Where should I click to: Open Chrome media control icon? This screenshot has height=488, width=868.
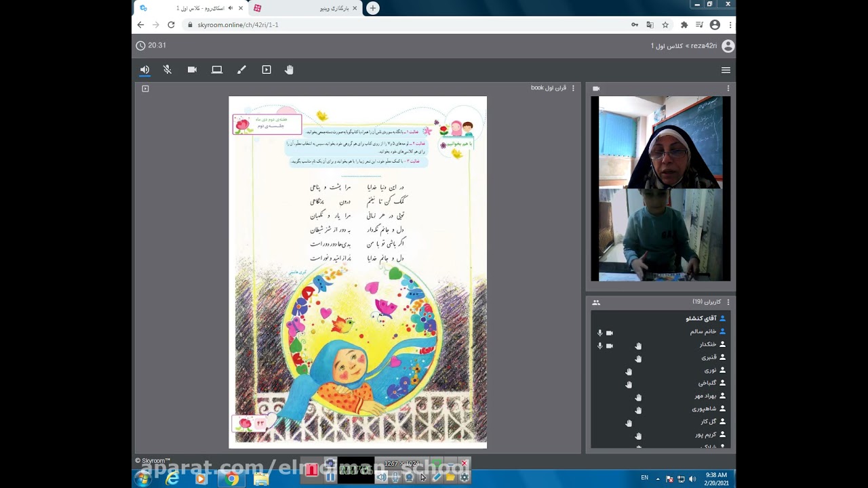(x=699, y=24)
